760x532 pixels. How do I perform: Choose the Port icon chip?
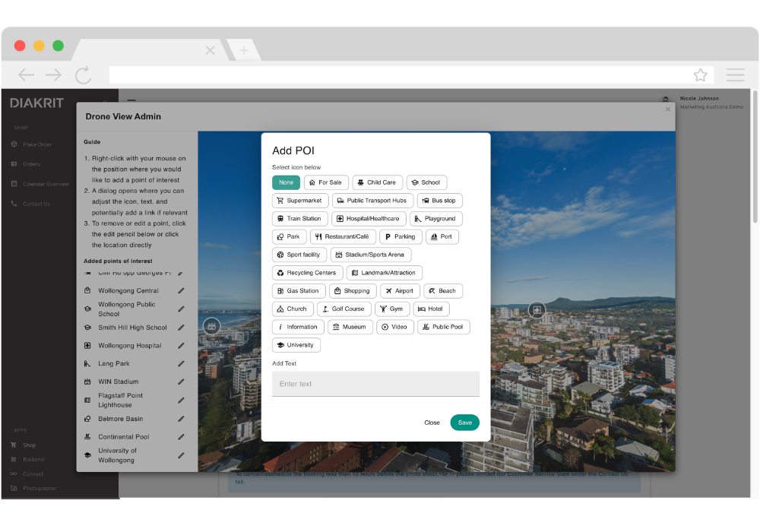coord(442,236)
